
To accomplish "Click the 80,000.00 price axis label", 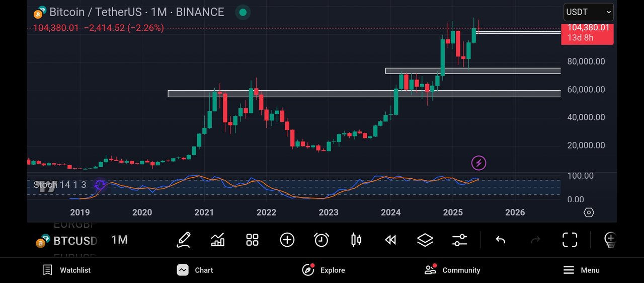I will click(x=586, y=61).
